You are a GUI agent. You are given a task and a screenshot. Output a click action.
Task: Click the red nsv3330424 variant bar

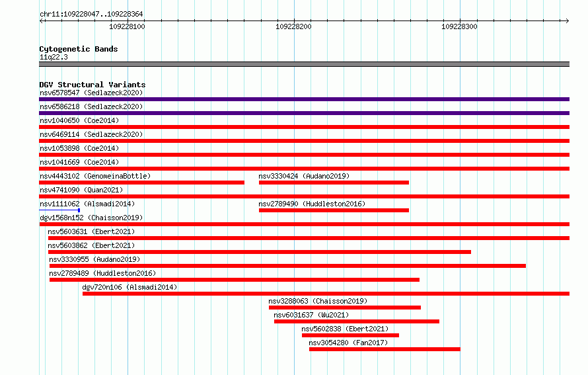coord(334,183)
